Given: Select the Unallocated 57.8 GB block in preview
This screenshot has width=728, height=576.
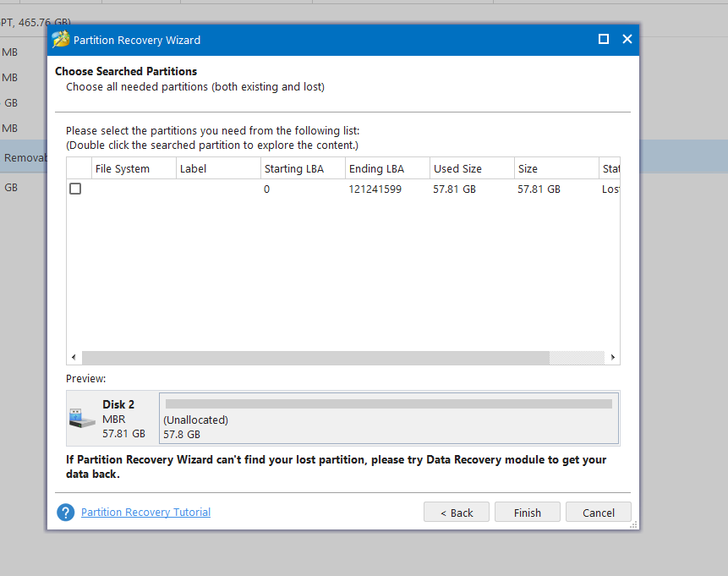Looking at the screenshot, I should pos(388,418).
